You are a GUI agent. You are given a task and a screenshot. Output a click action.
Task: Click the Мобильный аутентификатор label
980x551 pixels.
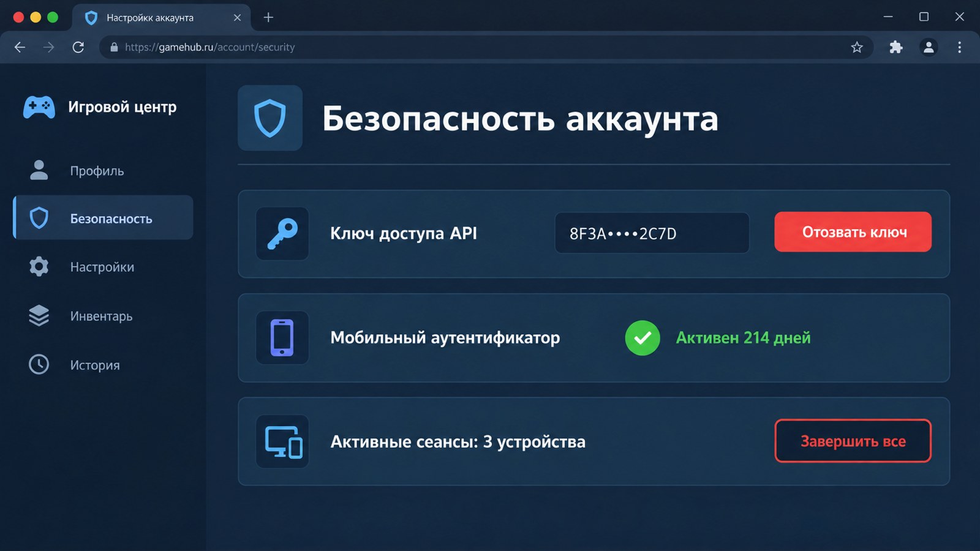click(445, 337)
